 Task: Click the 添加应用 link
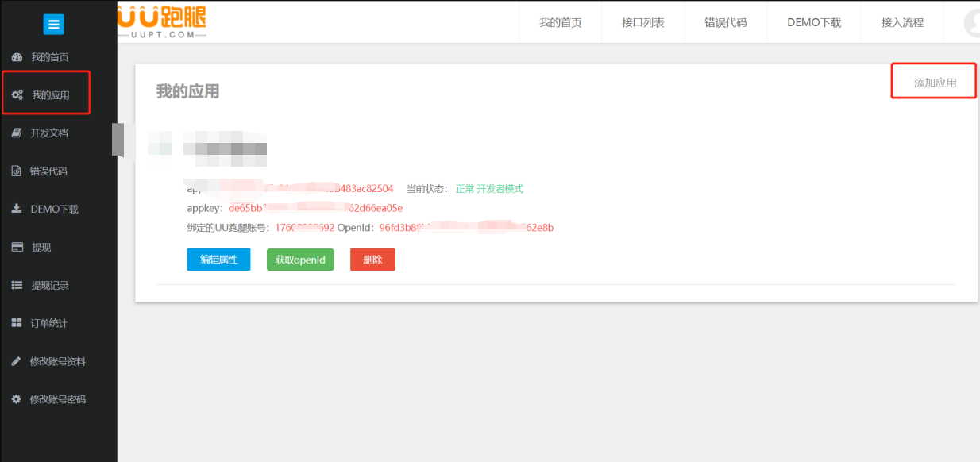click(x=935, y=83)
